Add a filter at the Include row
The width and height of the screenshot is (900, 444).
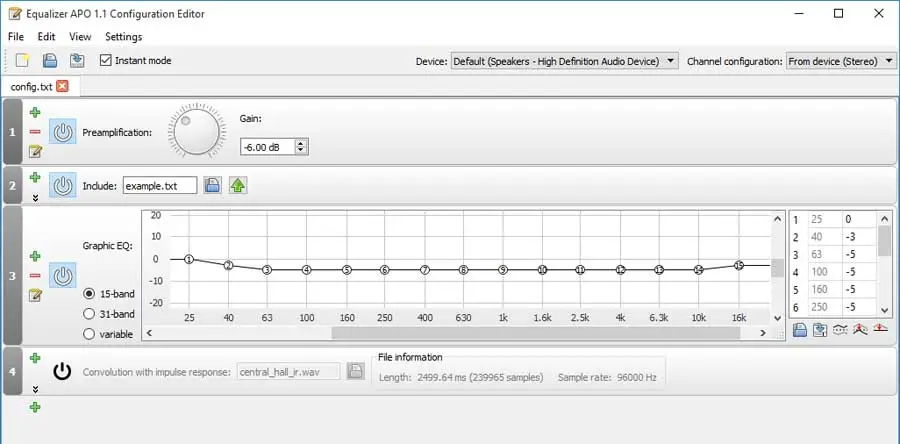point(35,177)
